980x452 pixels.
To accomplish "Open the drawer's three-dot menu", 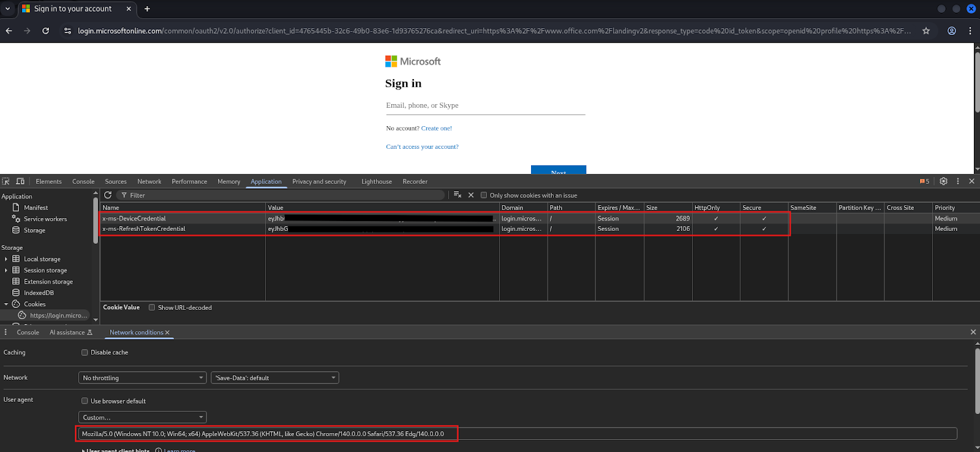I will [6, 332].
